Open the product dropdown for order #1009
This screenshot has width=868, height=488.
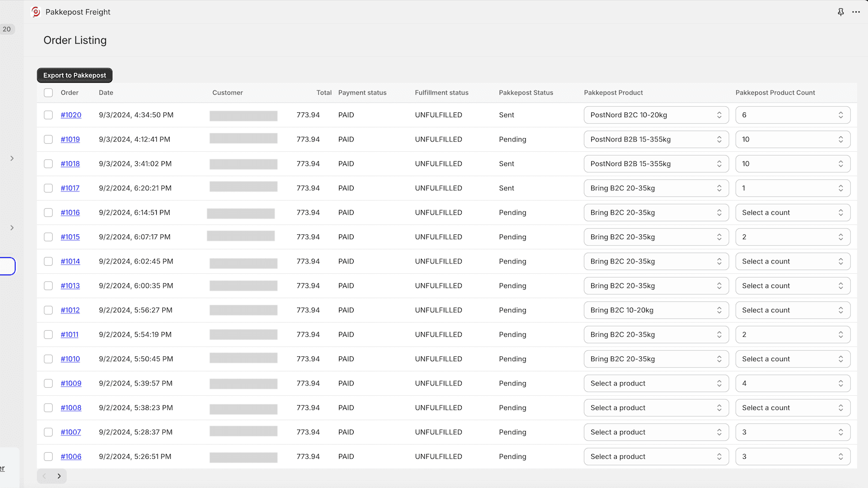[656, 383]
